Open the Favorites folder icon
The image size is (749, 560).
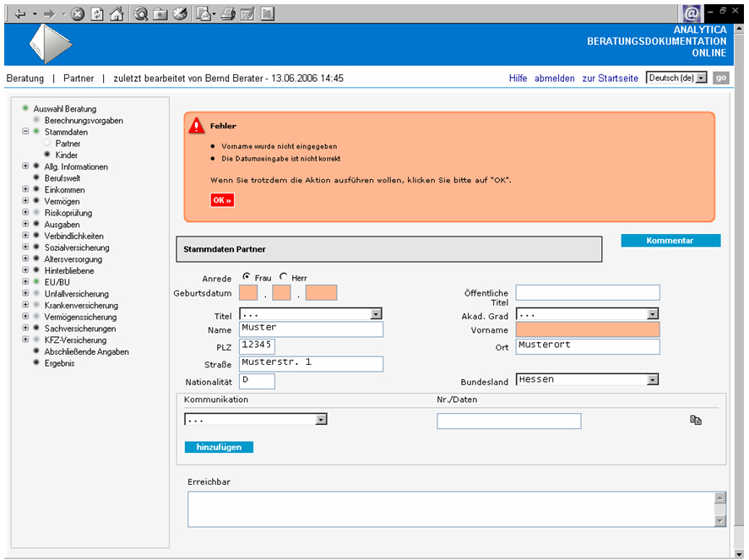pos(160,14)
